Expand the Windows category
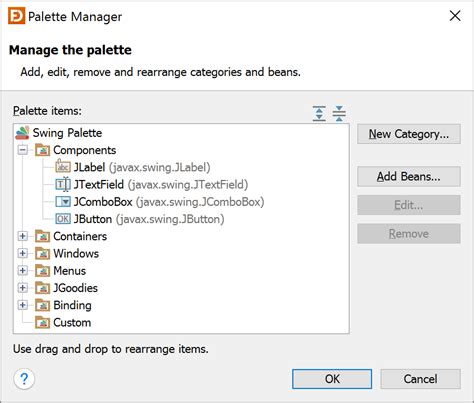Image resolution: width=474 pixels, height=403 pixels. click(23, 253)
